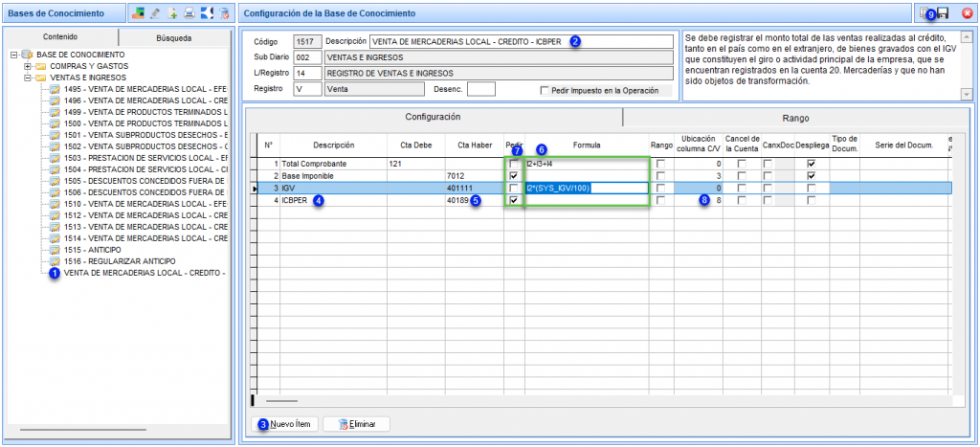The image size is (980, 447).
Task: Click the Sub Diario code field 002
Action: (x=307, y=57)
